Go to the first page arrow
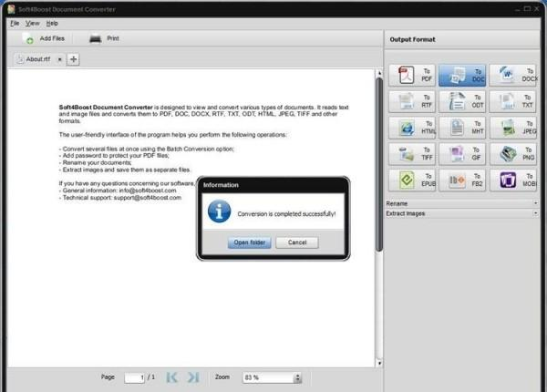Viewport: 547px width, 392px height. click(172, 377)
